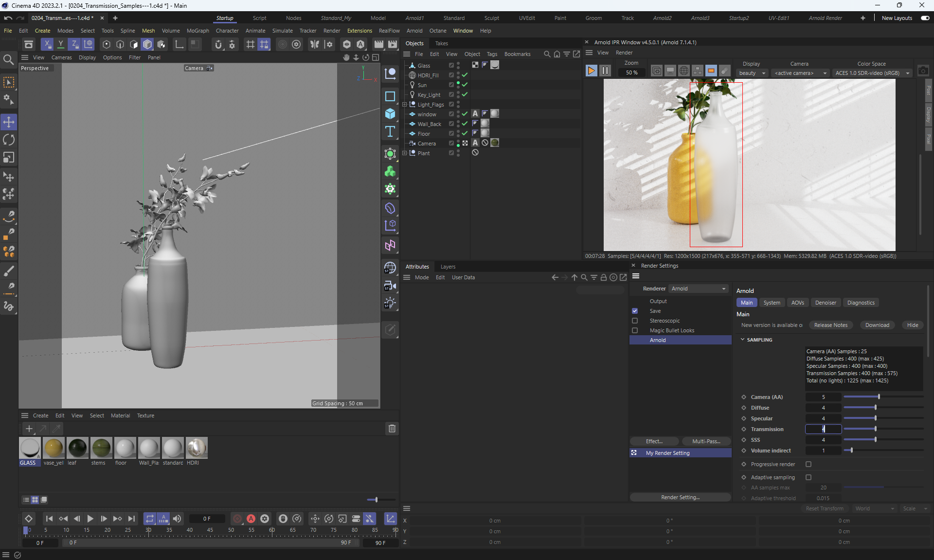Switch to the Denoiser tab
Viewport: 934px width, 560px height.
pyautogui.click(x=826, y=303)
